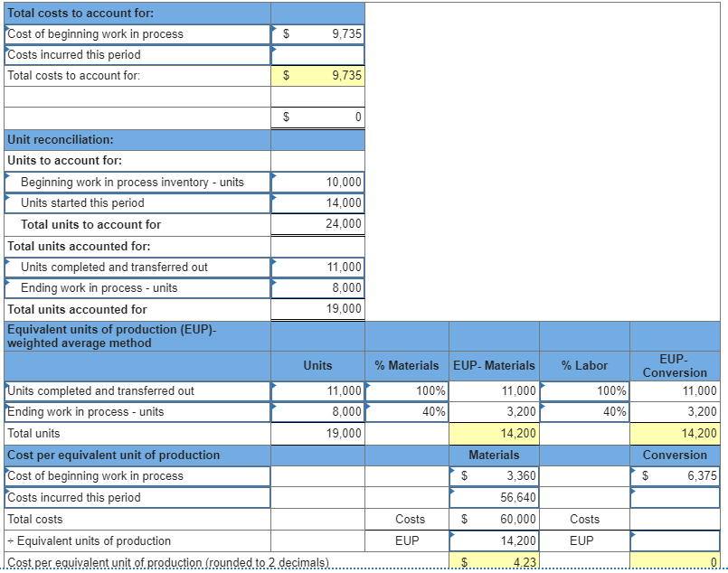Screen dimensions: 728x573
Task: Open 'Units completed and transferred out' dropdown in unit reconciliation
Action: pos(137,268)
